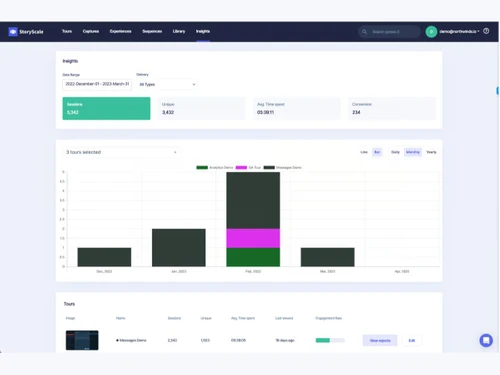
Task: Click the Dec 2022 bar
Action: (104, 257)
